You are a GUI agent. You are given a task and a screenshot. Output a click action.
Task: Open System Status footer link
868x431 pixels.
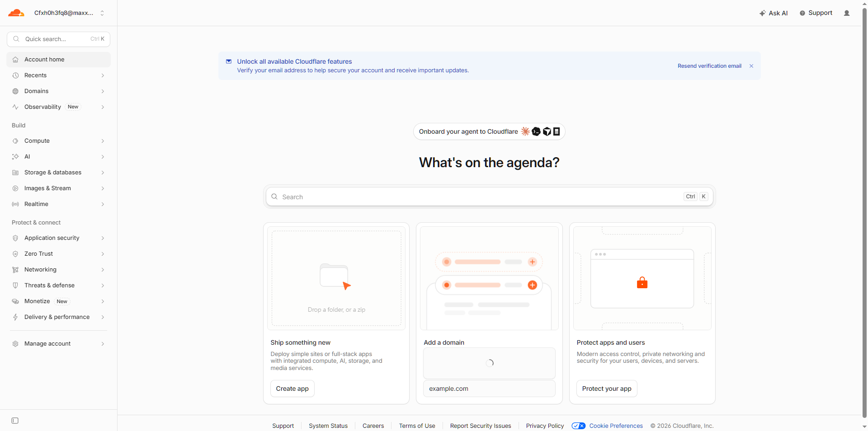coord(328,426)
